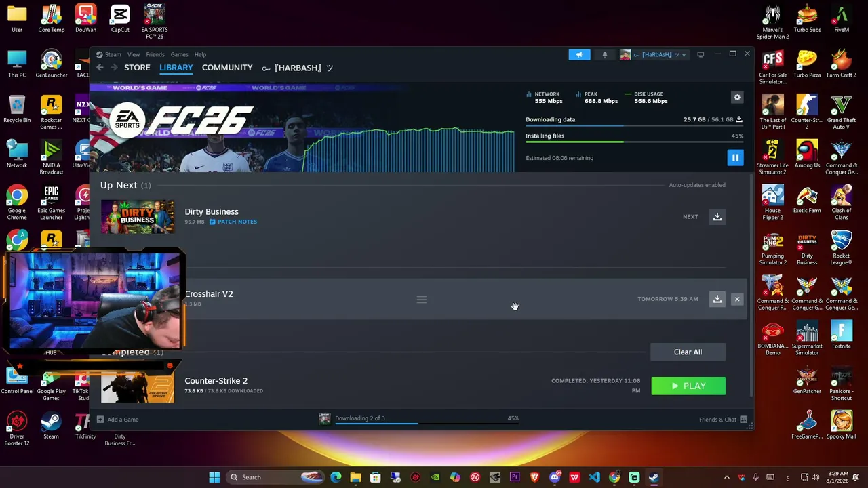Viewport: 868px width, 488px height.
Task: Open the downloads settings gear
Action: tap(737, 98)
